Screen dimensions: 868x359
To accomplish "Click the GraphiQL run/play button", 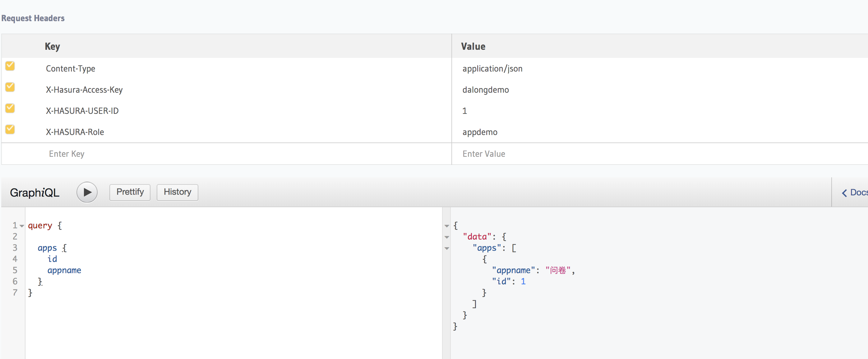I will tap(86, 192).
